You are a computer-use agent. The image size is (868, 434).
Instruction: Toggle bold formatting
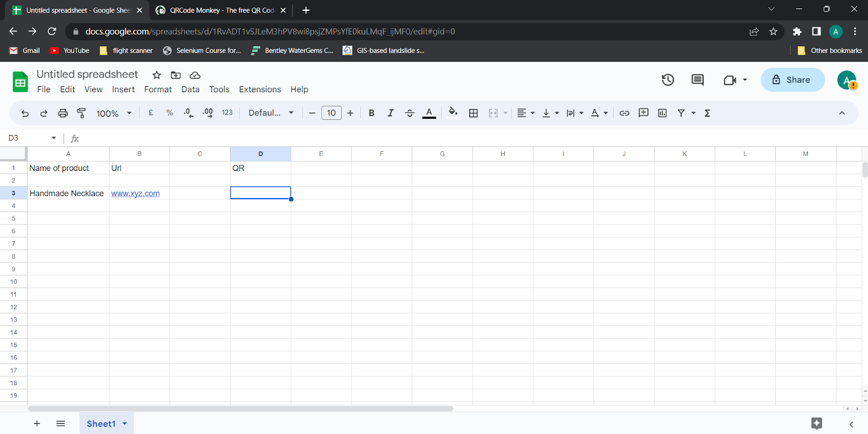click(x=372, y=113)
